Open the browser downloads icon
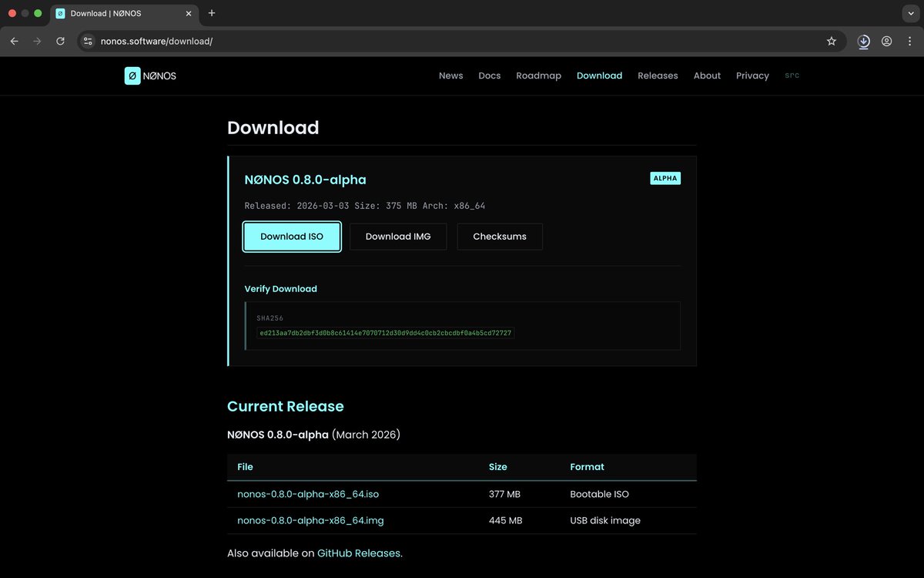Image resolution: width=924 pixels, height=578 pixels. click(864, 41)
